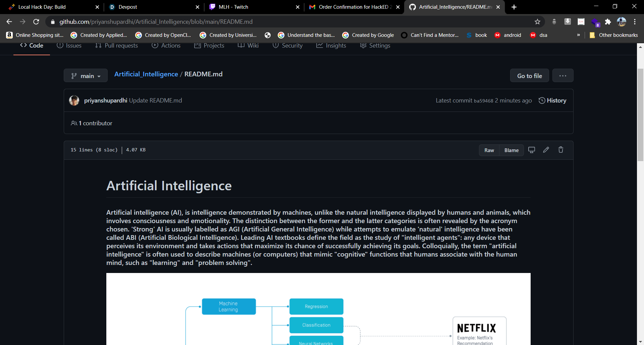This screenshot has width=644, height=345.
Task: Click the Go to file button
Action: point(529,75)
